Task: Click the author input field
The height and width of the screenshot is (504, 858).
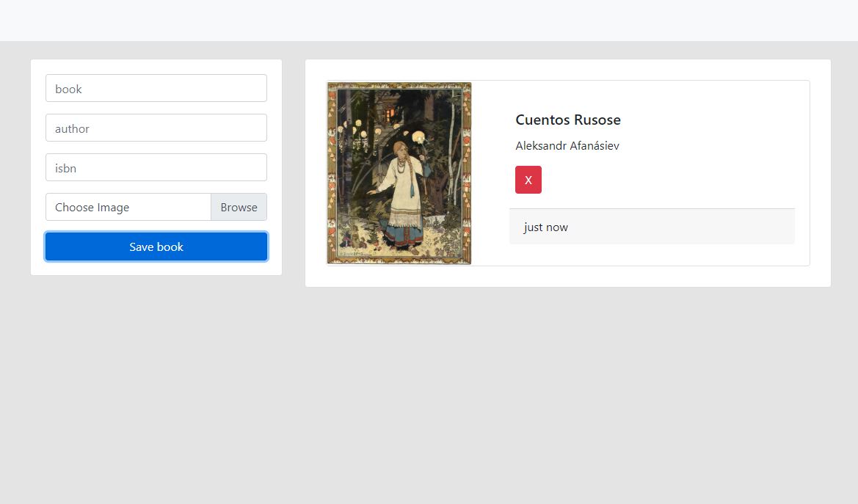Action: [156, 128]
